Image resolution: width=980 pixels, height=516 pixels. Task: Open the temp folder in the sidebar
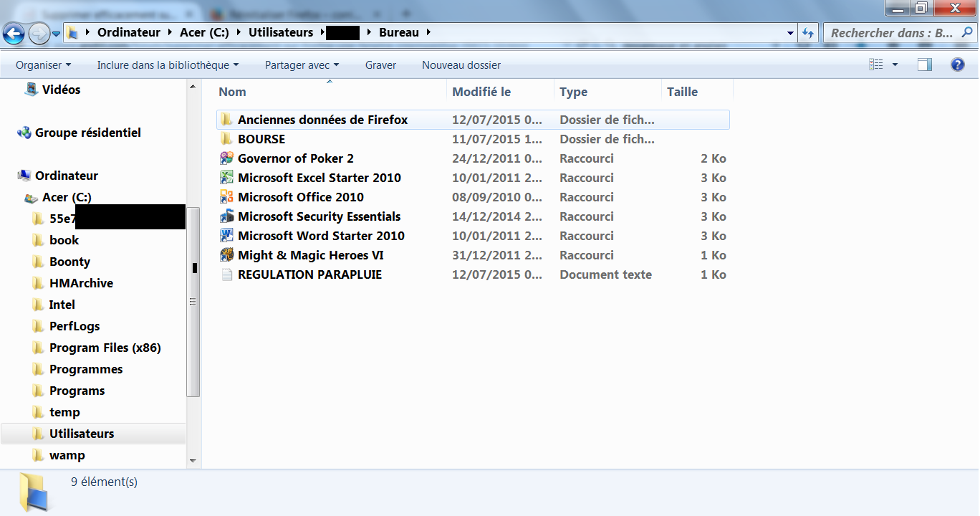click(64, 412)
